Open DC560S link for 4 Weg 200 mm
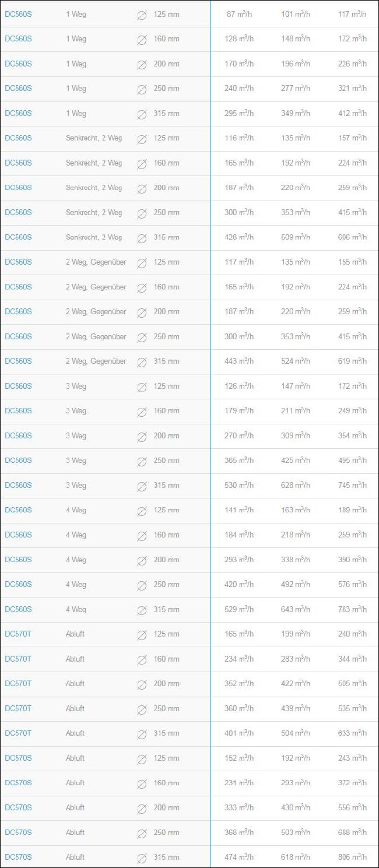This screenshot has width=379, height=868. coord(18,560)
